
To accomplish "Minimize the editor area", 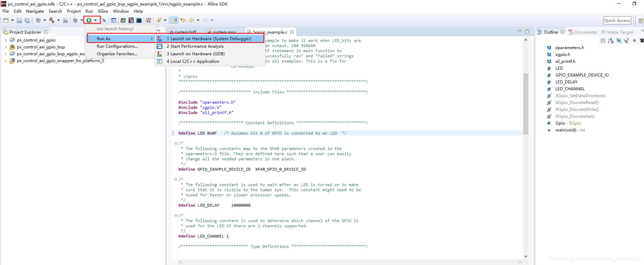I will coord(519,31).
